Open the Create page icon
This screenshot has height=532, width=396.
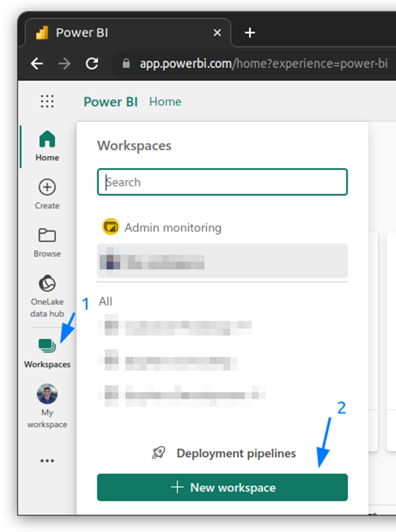(47, 187)
